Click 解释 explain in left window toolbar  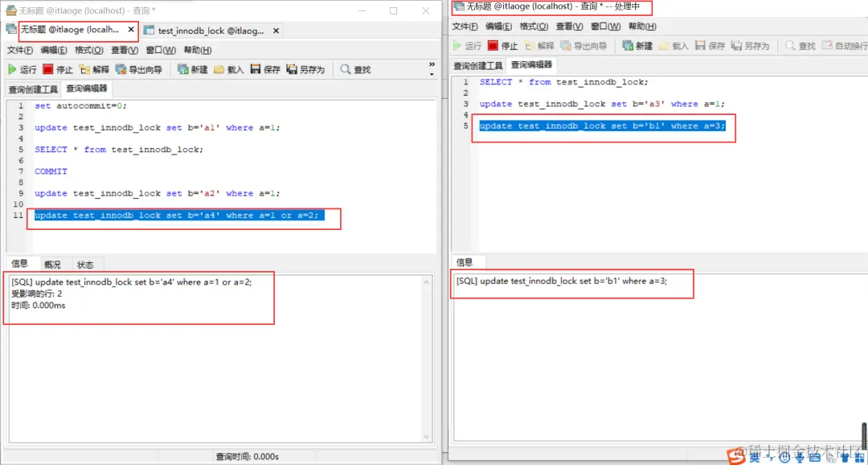point(95,69)
